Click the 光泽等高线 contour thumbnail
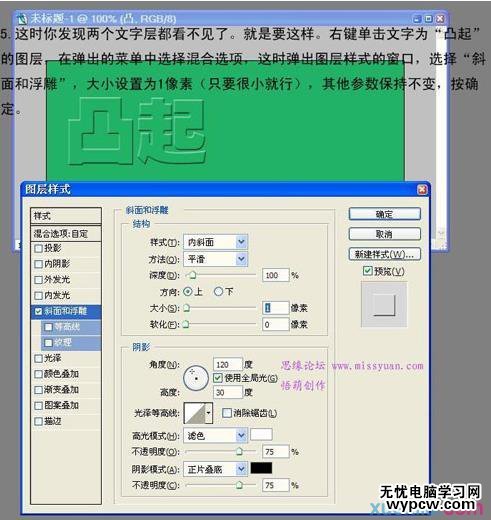The width and height of the screenshot is (491, 520). pyautogui.click(x=195, y=413)
